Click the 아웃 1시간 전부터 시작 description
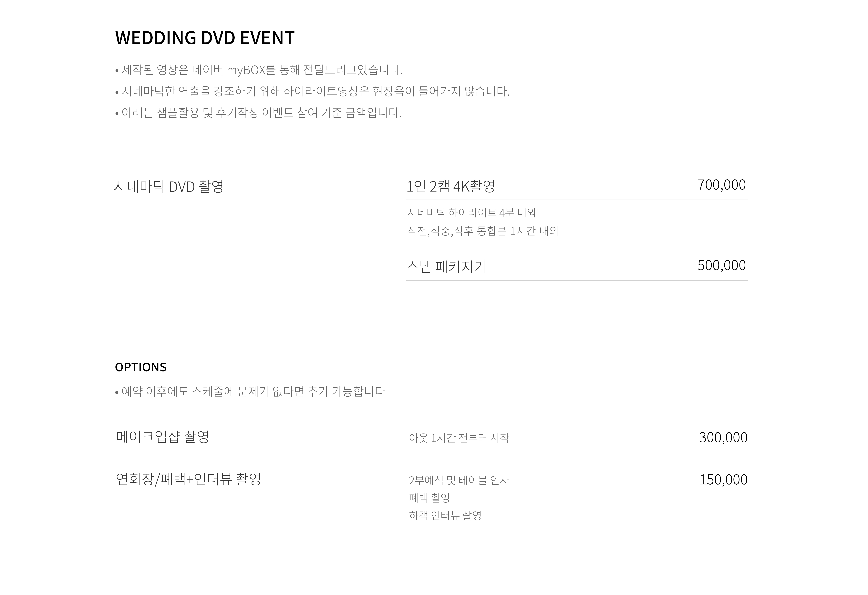The width and height of the screenshot is (868, 595). [459, 438]
